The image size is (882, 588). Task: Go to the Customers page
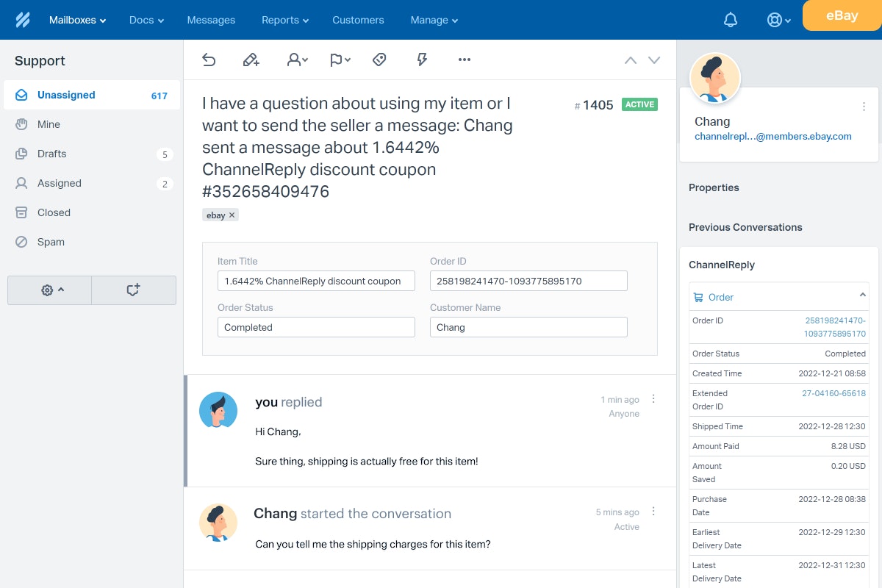[x=358, y=20]
